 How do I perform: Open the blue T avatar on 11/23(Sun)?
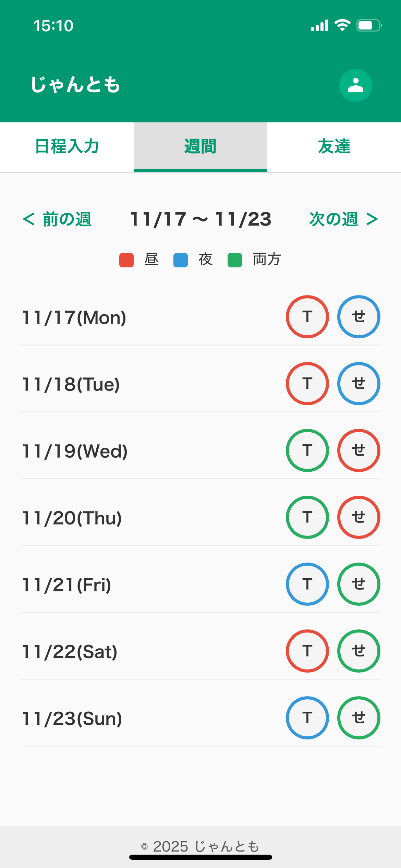click(307, 718)
